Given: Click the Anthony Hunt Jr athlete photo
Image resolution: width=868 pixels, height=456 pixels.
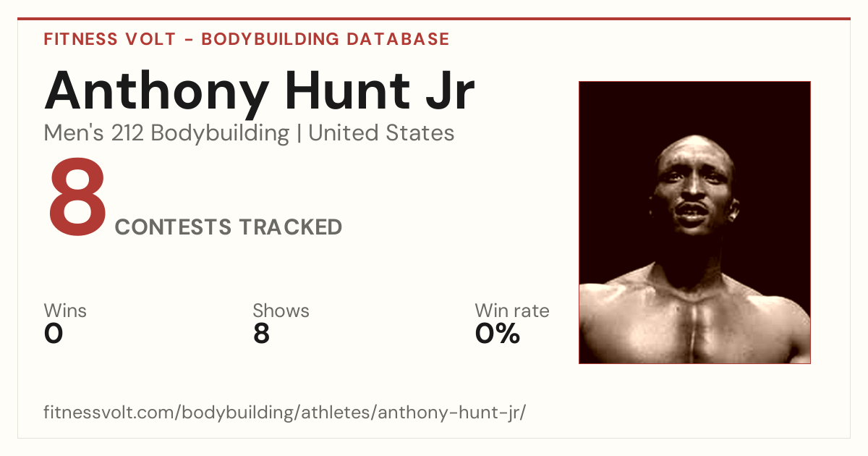Looking at the screenshot, I should click(x=694, y=222).
